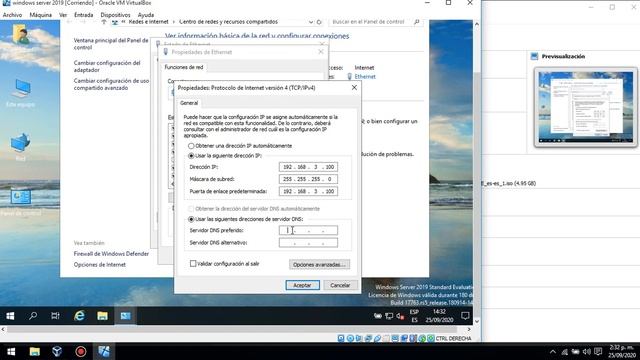The width and height of the screenshot is (640, 360).
Task: Select running VM icon on host taskbar
Action: pos(104,351)
